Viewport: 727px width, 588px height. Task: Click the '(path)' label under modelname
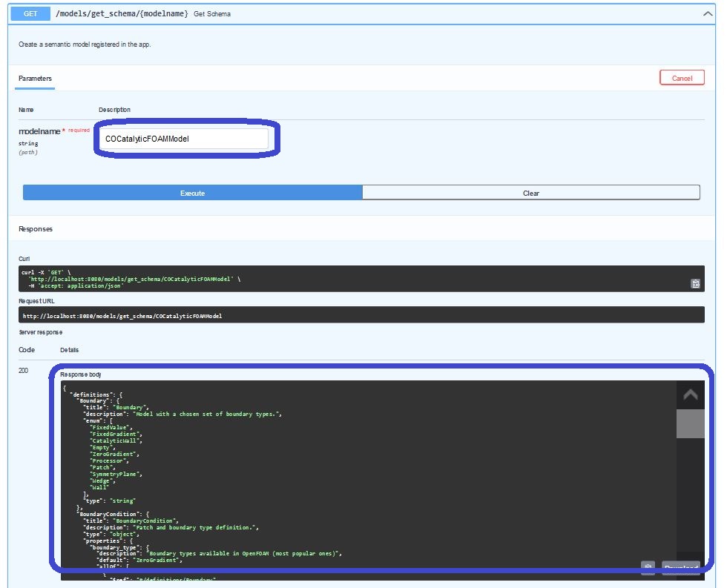click(x=28, y=152)
